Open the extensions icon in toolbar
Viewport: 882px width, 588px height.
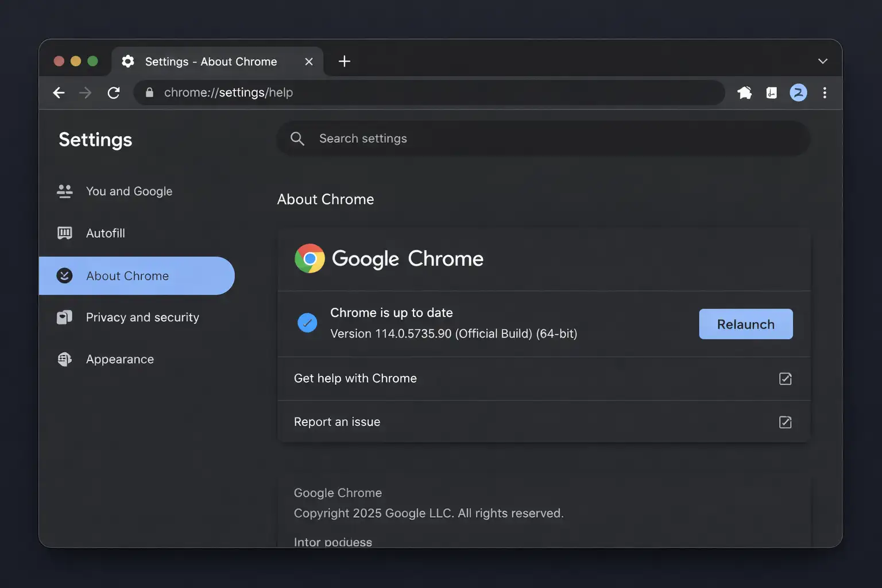point(745,92)
